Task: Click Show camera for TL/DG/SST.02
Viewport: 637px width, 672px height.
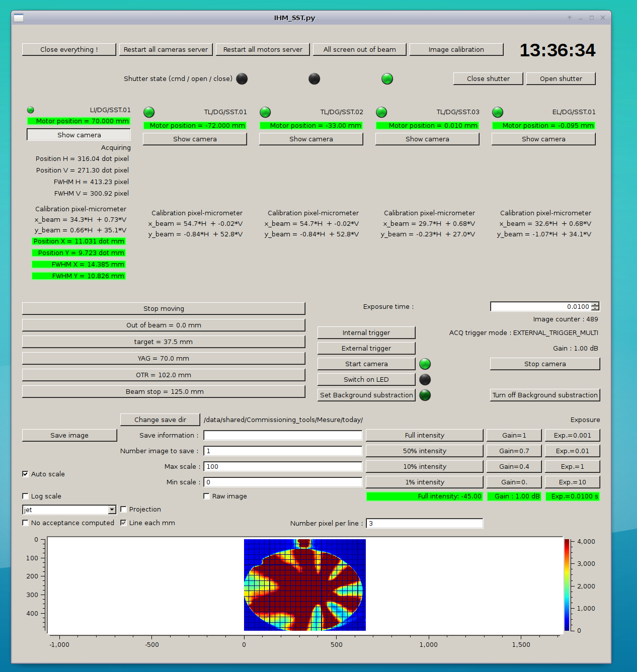Action: 311,139
